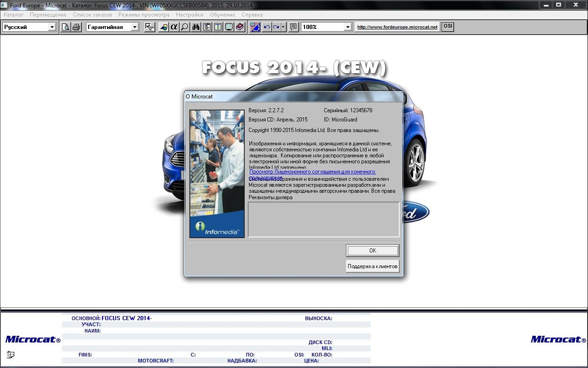This screenshot has height=368, width=588.
Task: Restore the Microcat window size
Action: click(x=559, y=5)
